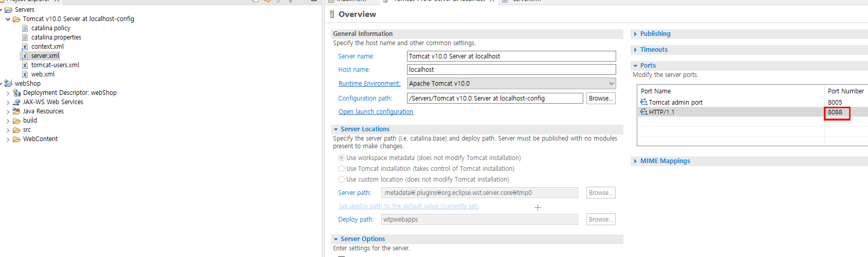Click the Tomcat v10.0 config folder icon
The image size is (868, 257).
pos(16,19)
